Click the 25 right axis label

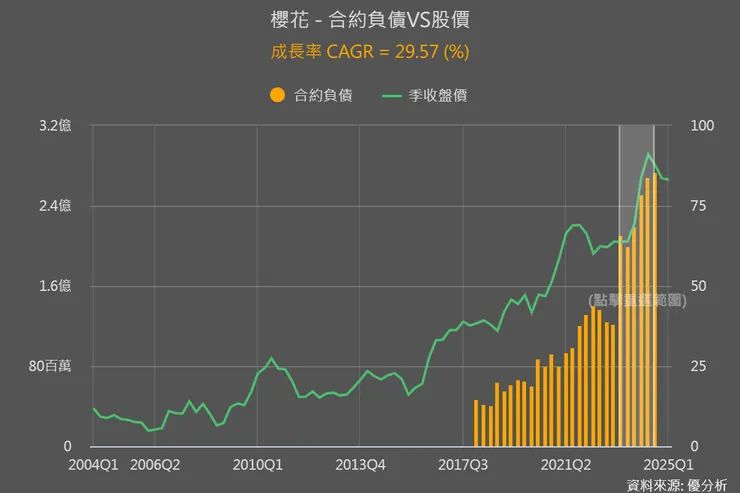tap(698, 366)
